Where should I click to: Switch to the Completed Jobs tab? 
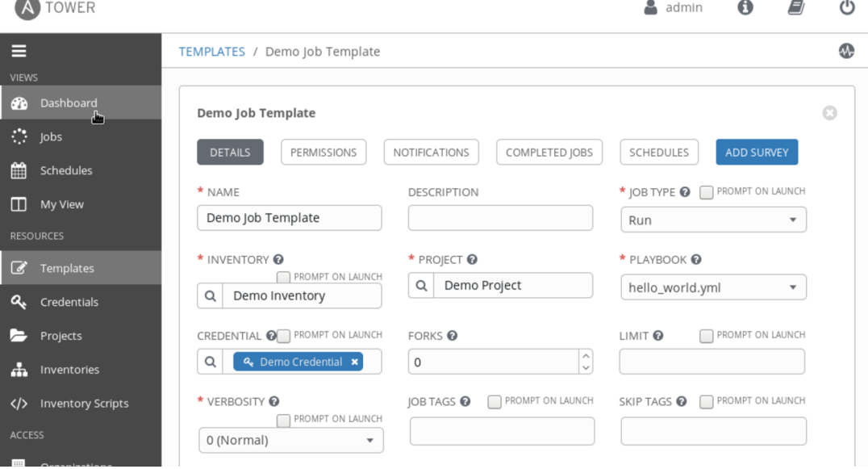(549, 153)
